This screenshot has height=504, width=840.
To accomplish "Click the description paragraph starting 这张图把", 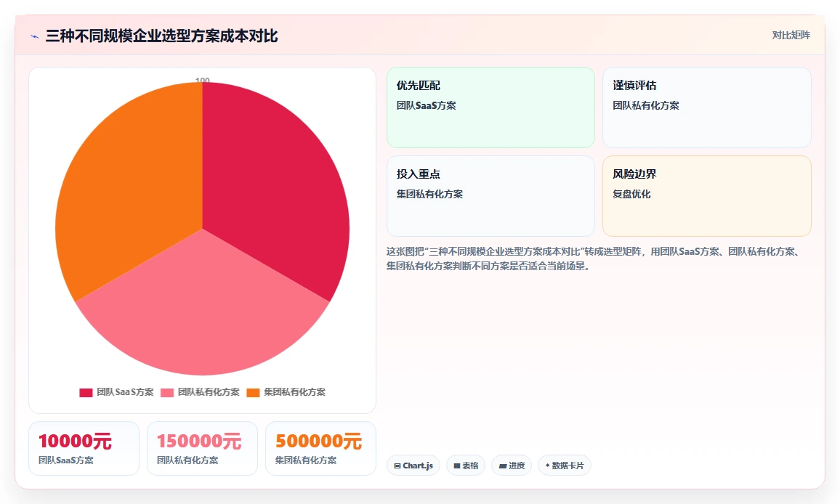I will click(594, 259).
